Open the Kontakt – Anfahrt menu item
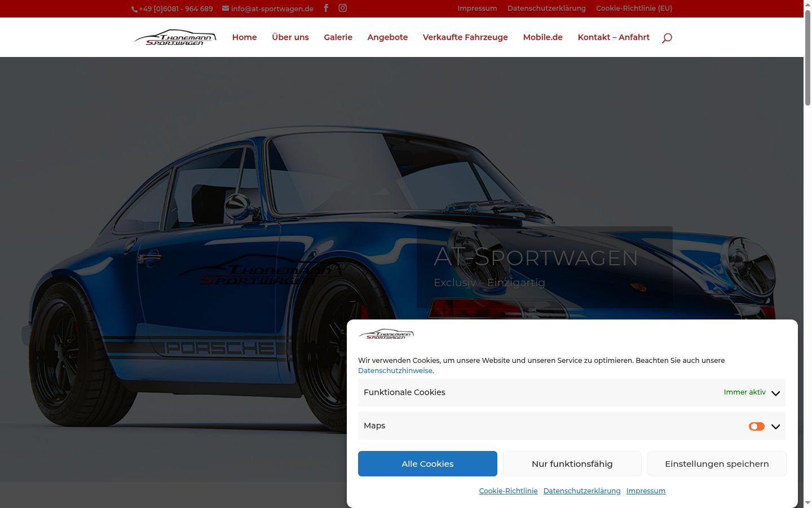Image resolution: width=812 pixels, height=508 pixels. (614, 37)
